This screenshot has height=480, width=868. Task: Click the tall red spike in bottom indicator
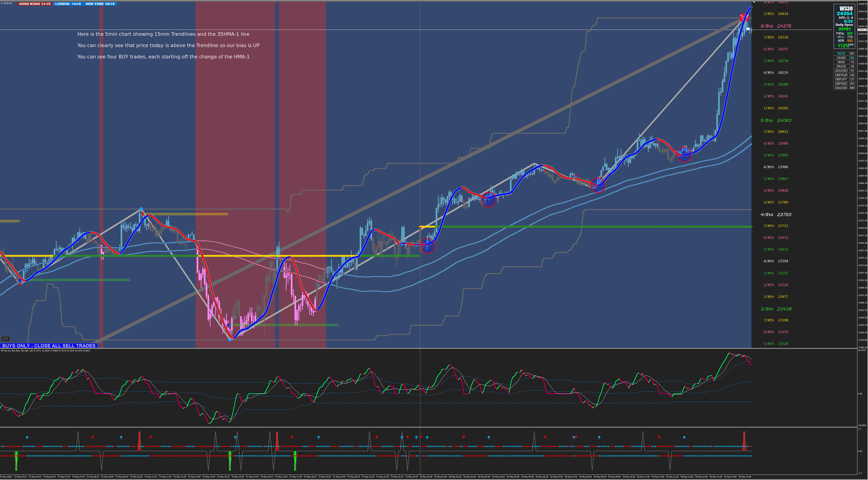(x=744, y=441)
